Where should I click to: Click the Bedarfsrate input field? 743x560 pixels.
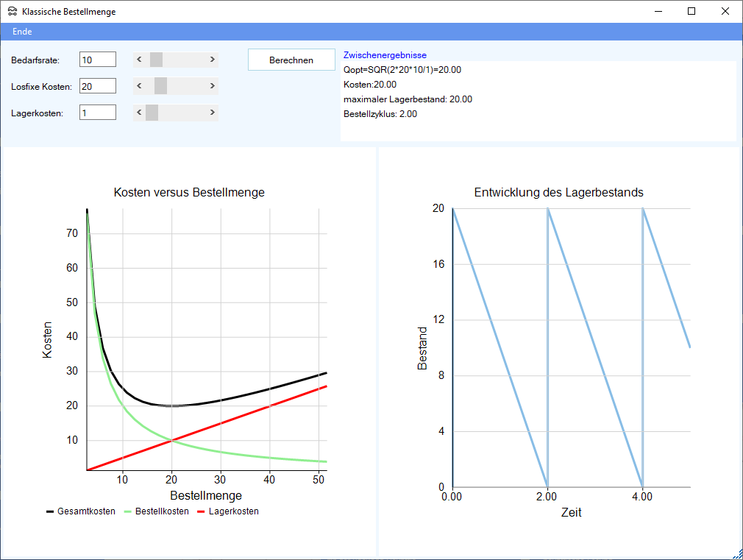point(98,60)
